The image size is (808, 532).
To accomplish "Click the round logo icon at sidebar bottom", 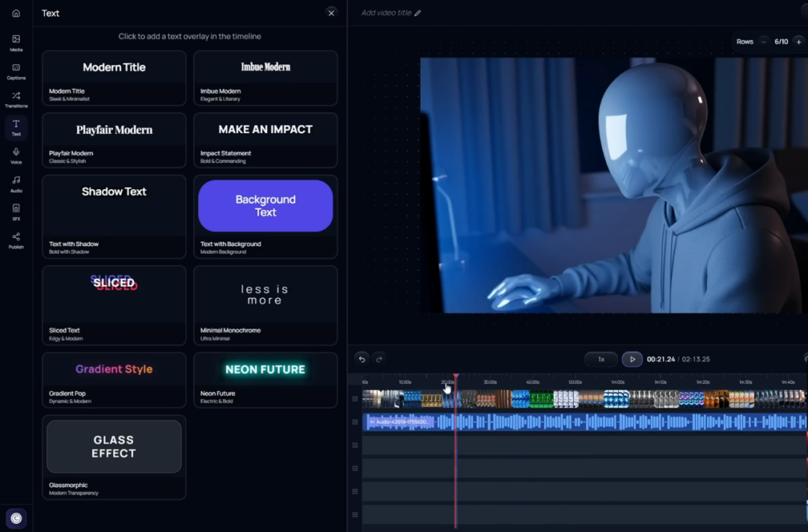I will [16, 518].
